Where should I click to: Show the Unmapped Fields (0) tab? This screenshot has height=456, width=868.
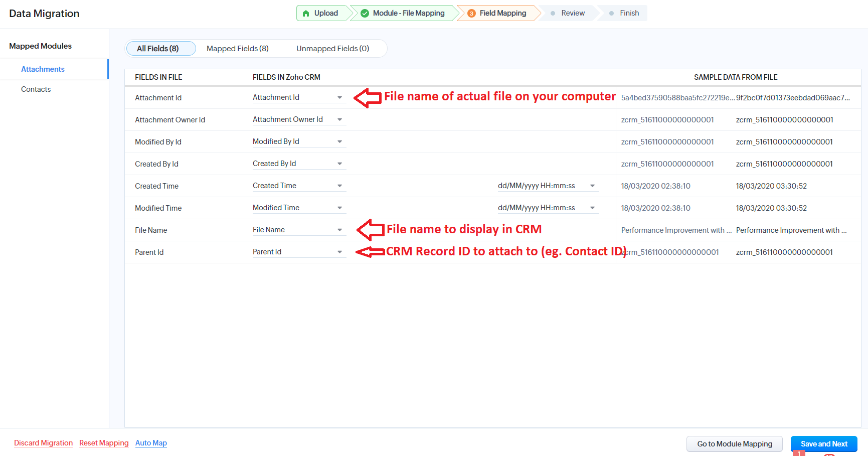click(332, 49)
